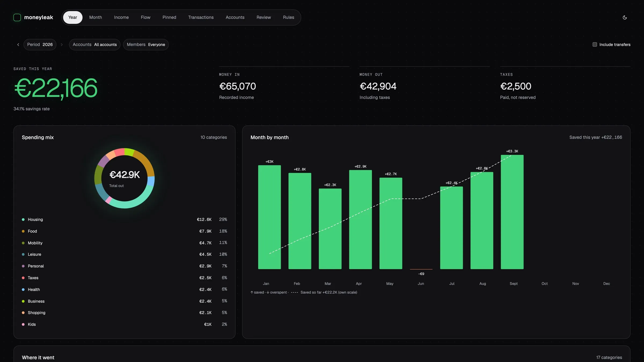Click the Business category row
644x362 pixels.
click(125, 301)
